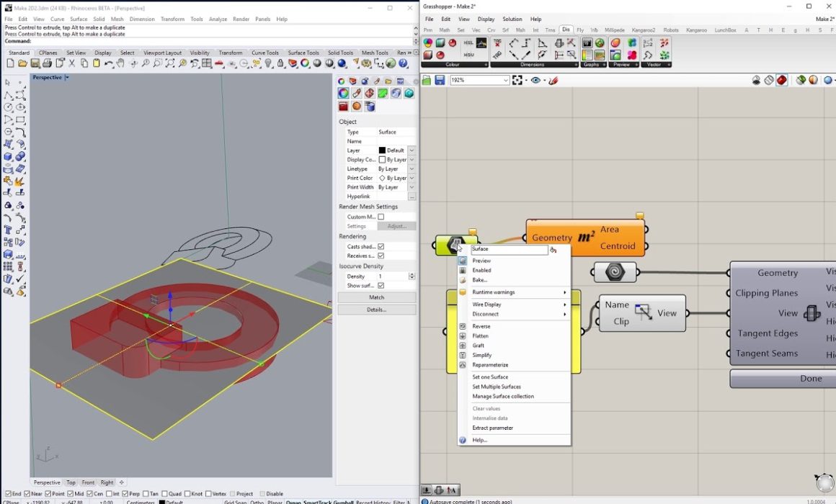Click the Colour Swatch component icon in Grasshopper
Viewport: 836px width, 504px height.
(x=427, y=42)
